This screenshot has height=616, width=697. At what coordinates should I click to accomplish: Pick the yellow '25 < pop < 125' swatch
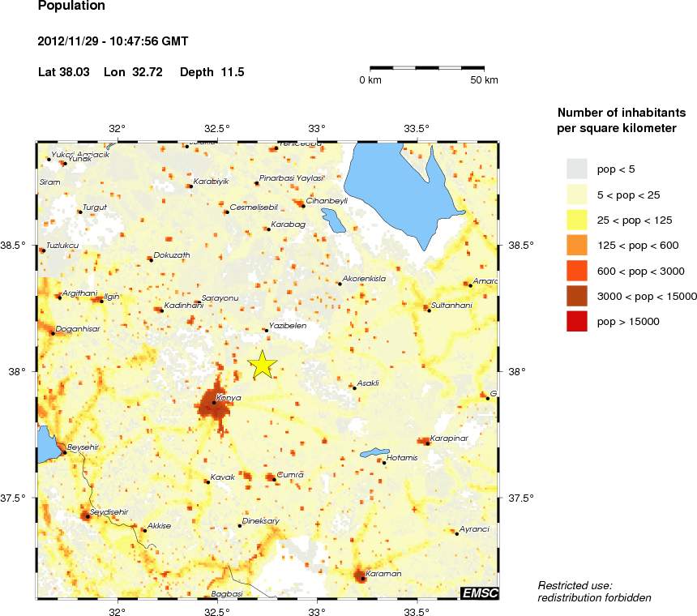tap(577, 220)
